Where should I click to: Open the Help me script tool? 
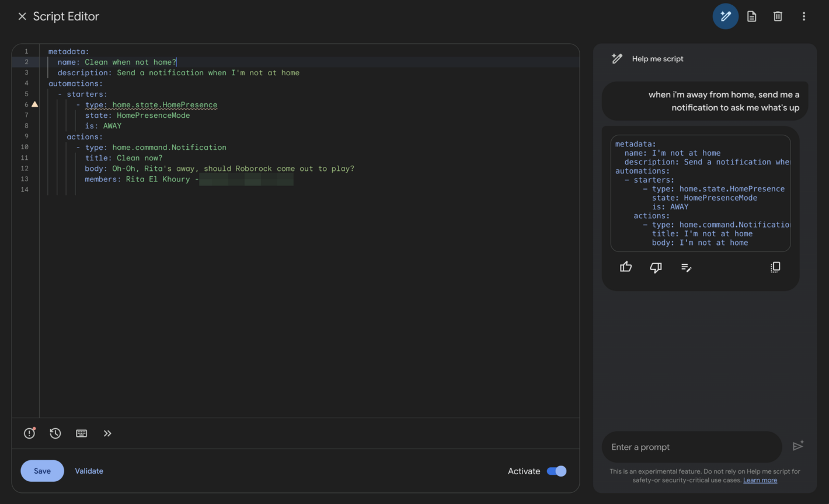click(725, 16)
